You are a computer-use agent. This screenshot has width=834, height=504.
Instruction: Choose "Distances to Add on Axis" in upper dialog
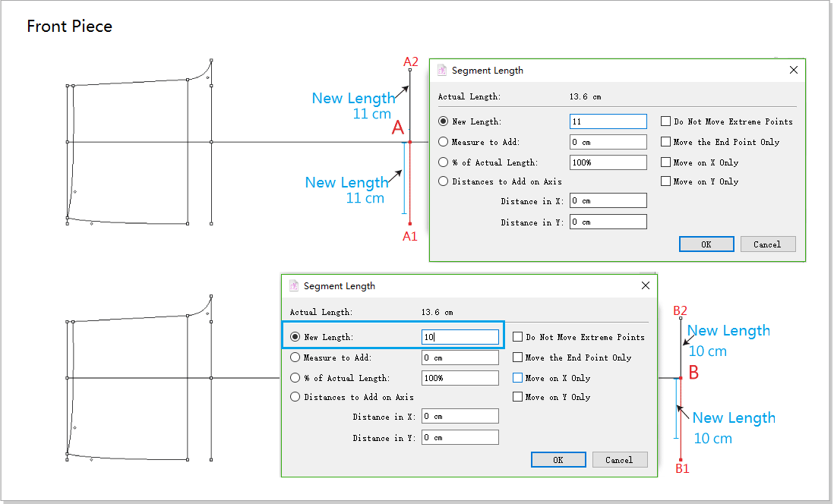[x=444, y=181]
